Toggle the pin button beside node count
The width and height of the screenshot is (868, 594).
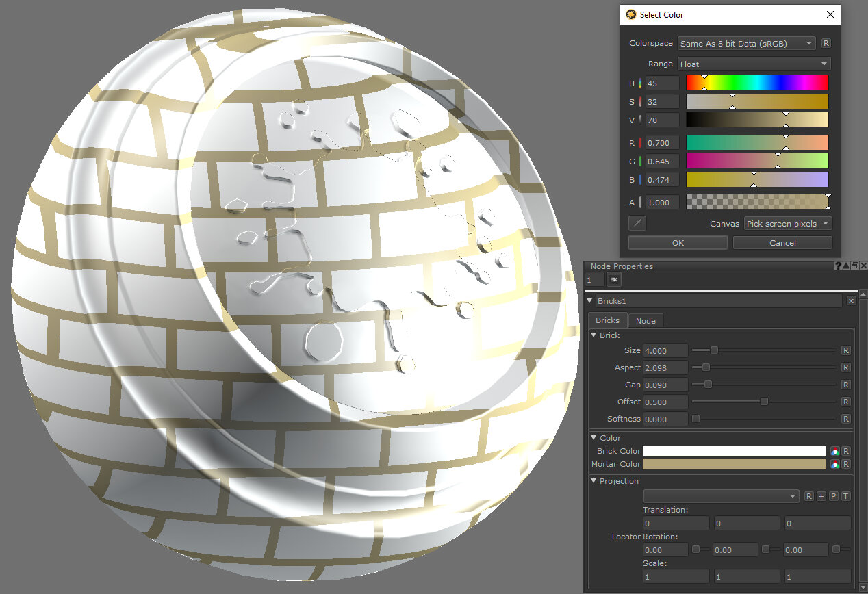[614, 279]
